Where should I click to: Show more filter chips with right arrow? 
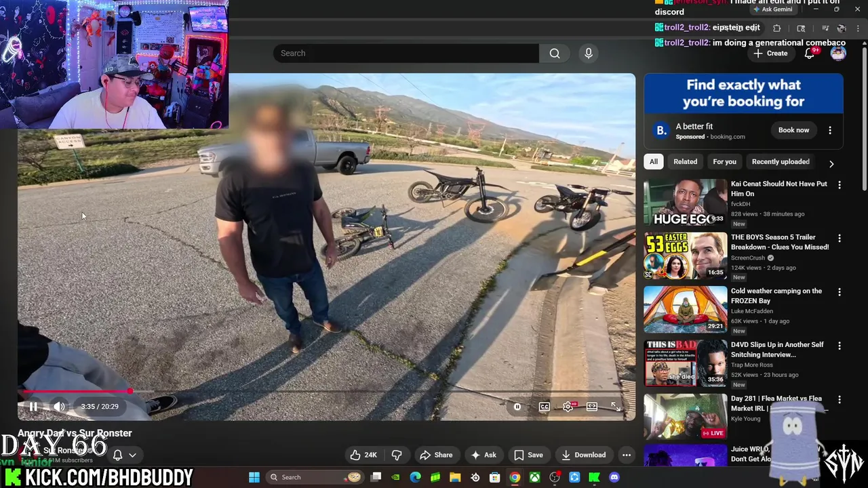831,163
